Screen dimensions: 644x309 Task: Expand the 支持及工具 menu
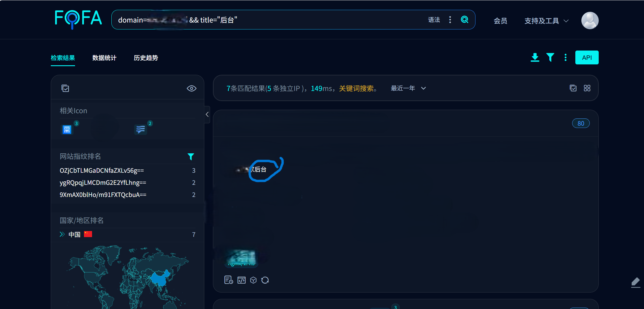point(546,21)
